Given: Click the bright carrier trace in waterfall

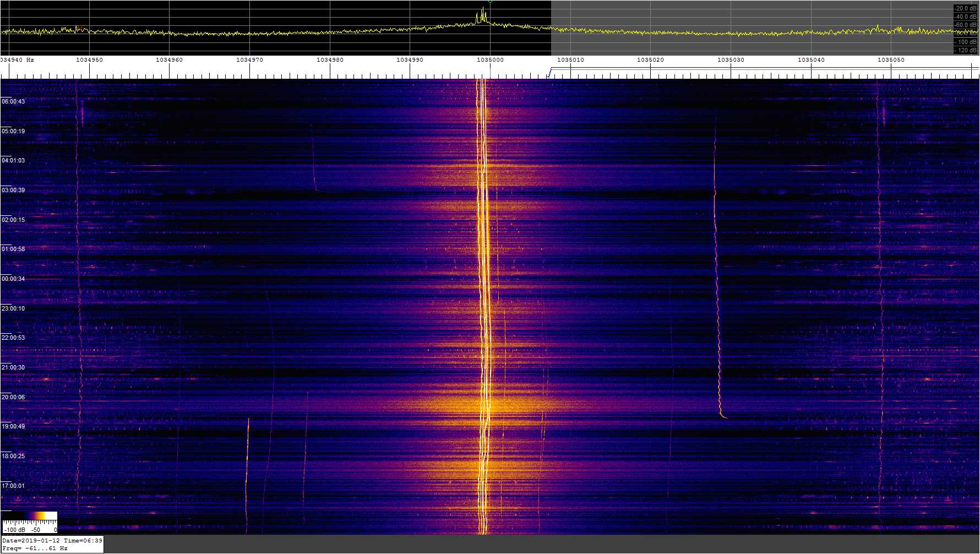Looking at the screenshot, I should (483, 306).
